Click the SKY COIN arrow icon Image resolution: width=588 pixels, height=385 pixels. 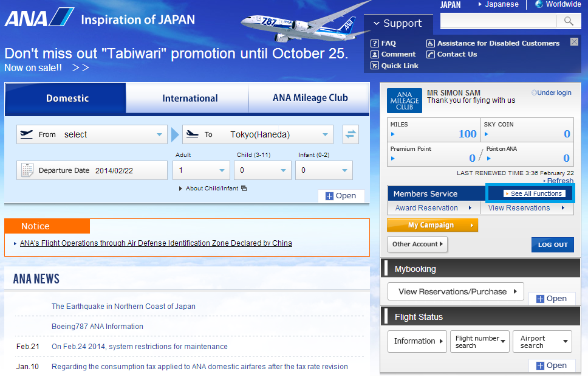click(487, 134)
